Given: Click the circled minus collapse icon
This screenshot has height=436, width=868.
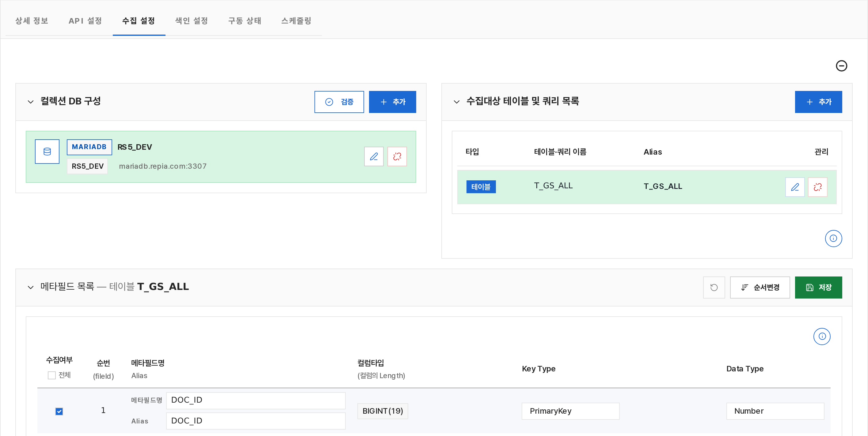Looking at the screenshot, I should click(x=841, y=66).
